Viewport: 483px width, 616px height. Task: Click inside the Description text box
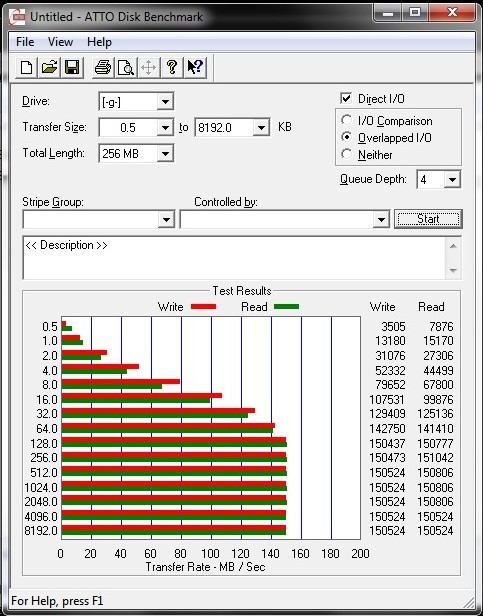click(234, 258)
